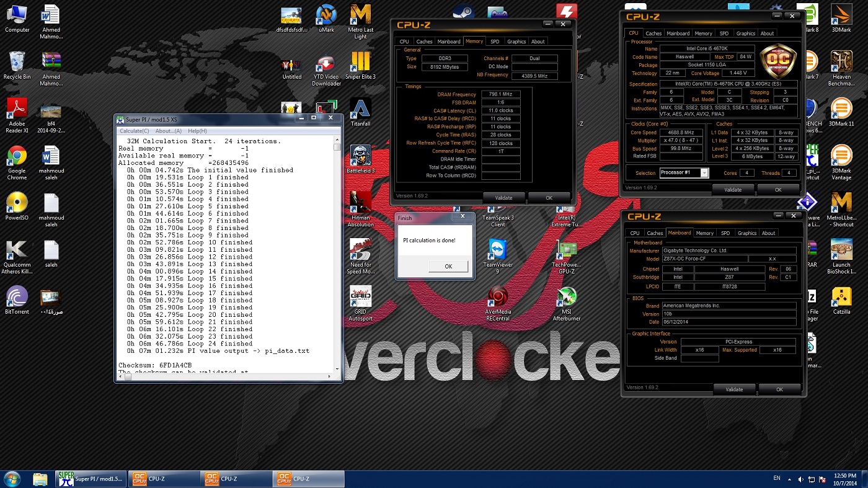
Task: Launch Battlefield 3 shortcut
Action: point(360,156)
